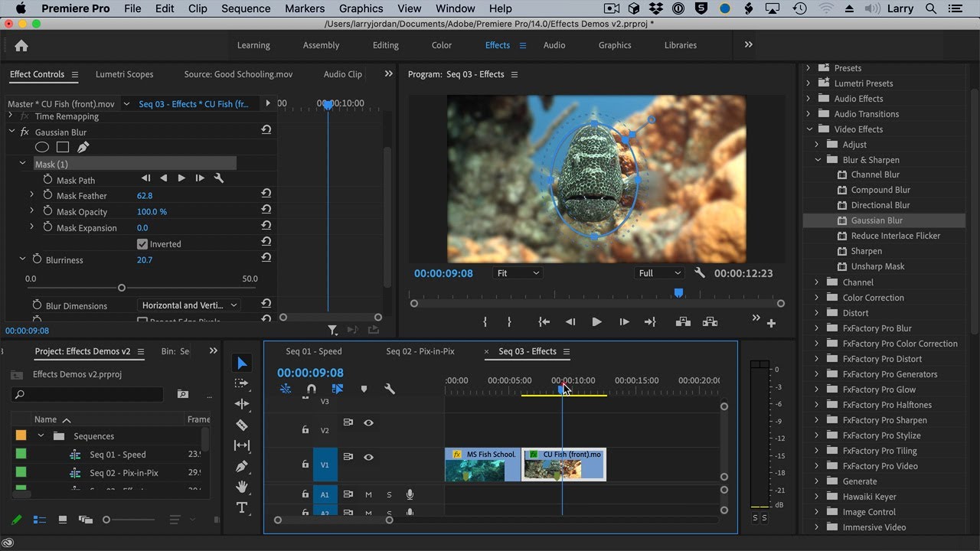Image resolution: width=980 pixels, height=551 pixels.
Task: Select the Selection arrow tool
Action: (x=242, y=363)
